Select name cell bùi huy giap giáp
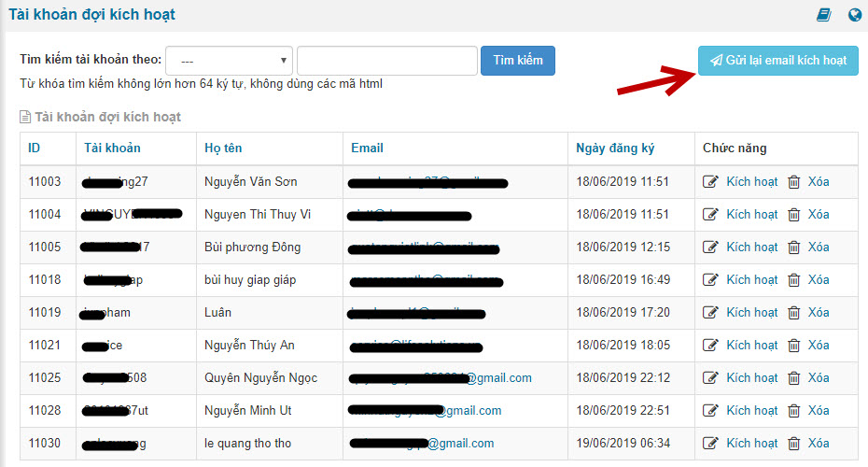 [x=250, y=280]
